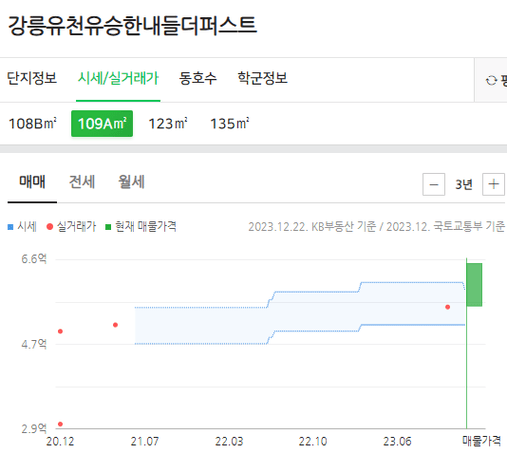Select the 시세/실거래가 tab
The image size is (507, 475).
coord(118,79)
